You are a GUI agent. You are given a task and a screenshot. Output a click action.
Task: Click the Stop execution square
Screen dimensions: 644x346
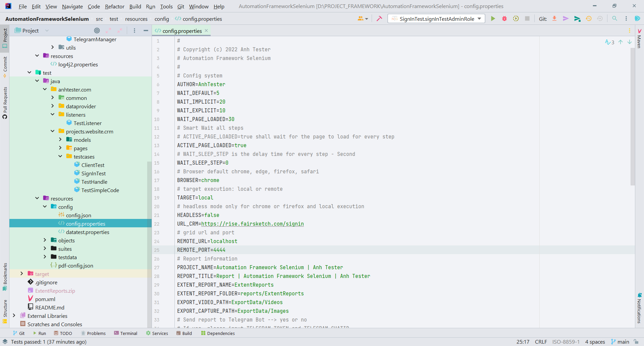[527, 19]
